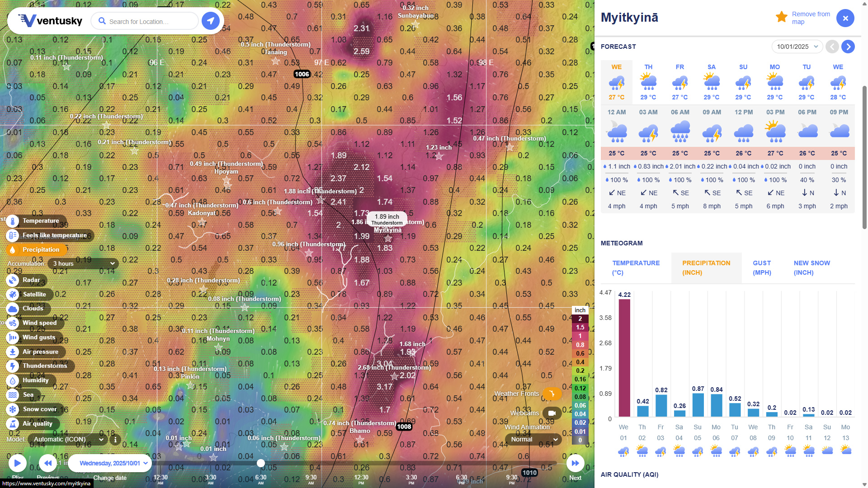The width and height of the screenshot is (868, 488).
Task: Click the Next forecast arrow button
Action: click(848, 47)
